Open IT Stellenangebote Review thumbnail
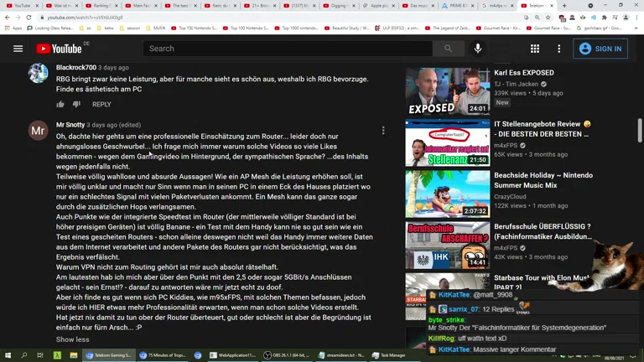The image size is (644, 362). tap(447, 142)
